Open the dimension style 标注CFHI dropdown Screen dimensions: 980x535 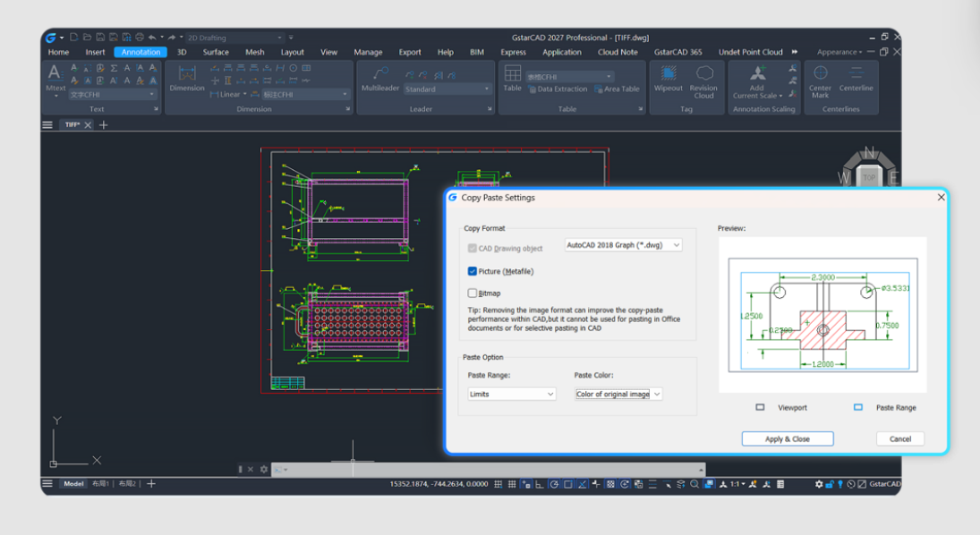coord(305,94)
